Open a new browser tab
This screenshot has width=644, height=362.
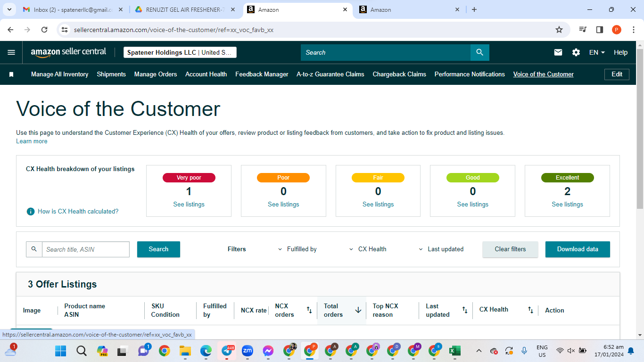[474, 9]
